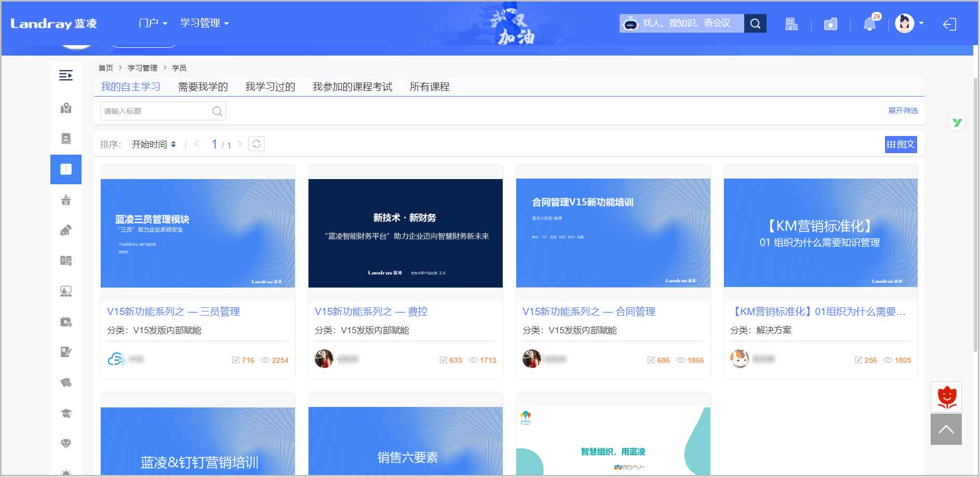Switch to the 所有课程 tab
The width and height of the screenshot is (980, 477).
pos(429,87)
